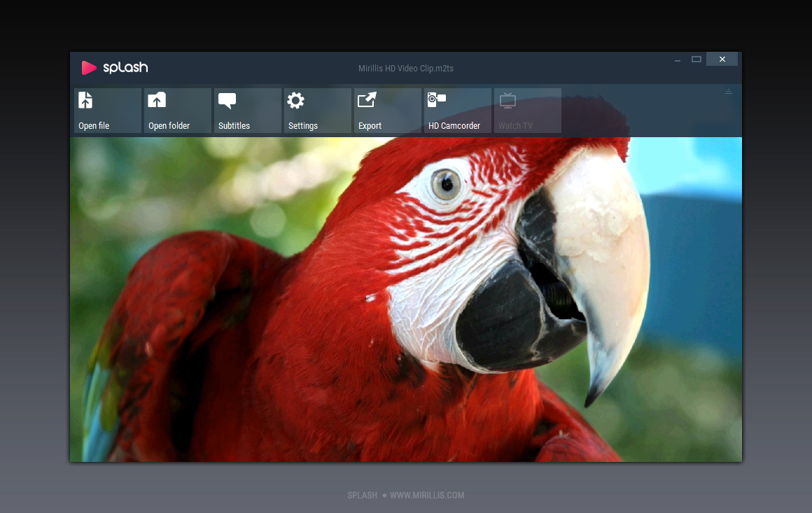Viewport: 812px width, 513px height.
Task: Click the Export arrow icon
Action: [x=367, y=100]
